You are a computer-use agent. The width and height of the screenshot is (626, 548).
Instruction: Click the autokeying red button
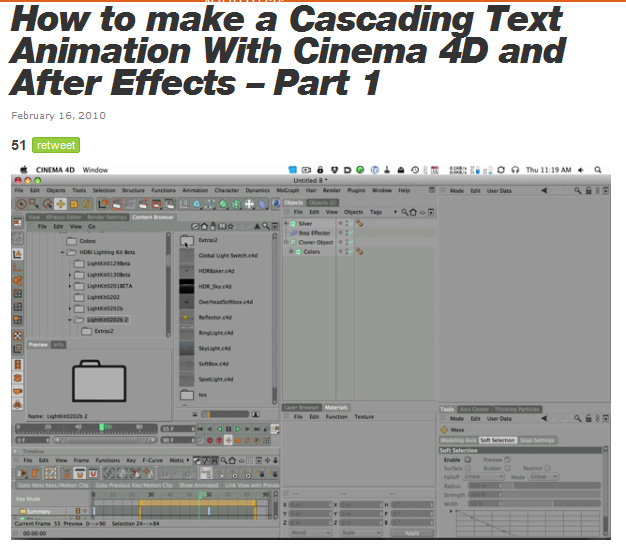[x=219, y=440]
